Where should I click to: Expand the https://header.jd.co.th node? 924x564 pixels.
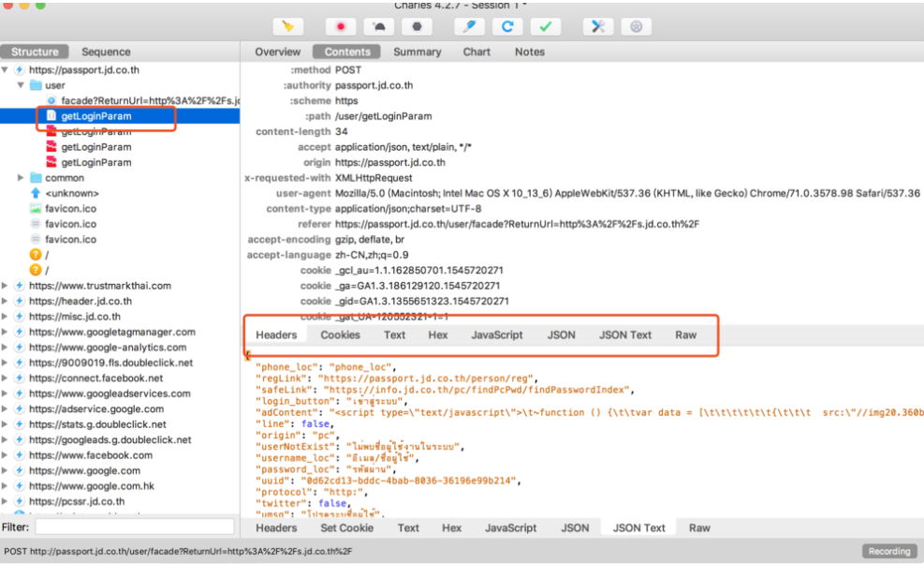click(5, 301)
